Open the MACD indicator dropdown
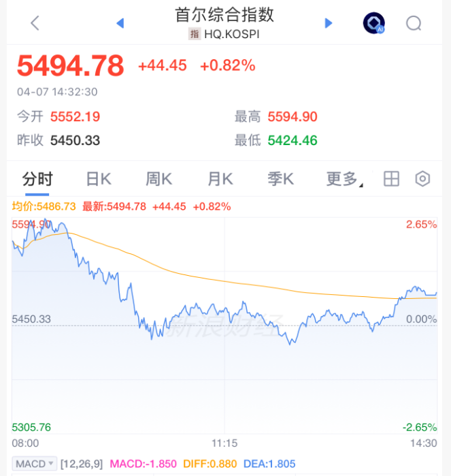The image size is (451, 476). 35,464
